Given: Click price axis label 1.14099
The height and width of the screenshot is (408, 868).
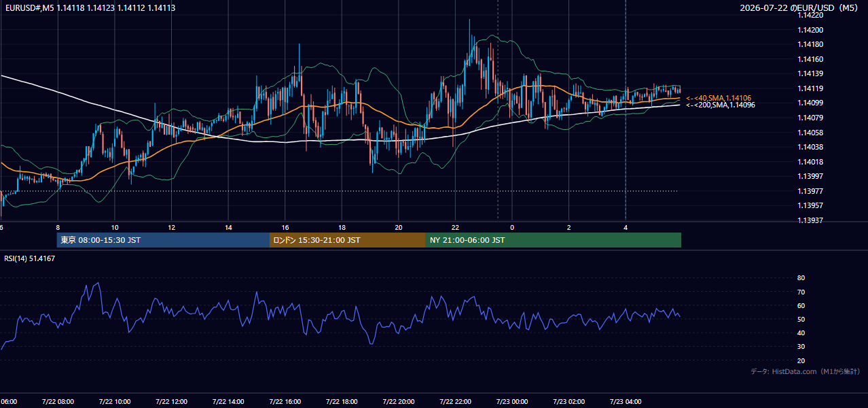Looking at the screenshot, I should click(x=810, y=103).
